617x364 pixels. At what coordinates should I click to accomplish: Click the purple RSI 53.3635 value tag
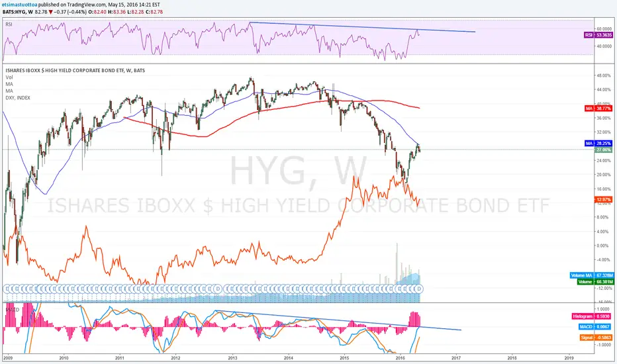tap(598, 35)
